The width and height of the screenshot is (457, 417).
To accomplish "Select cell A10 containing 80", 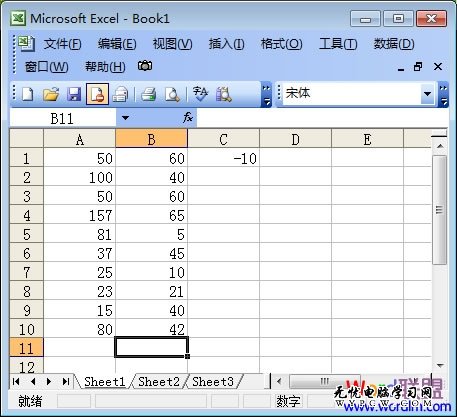I will (x=80, y=329).
